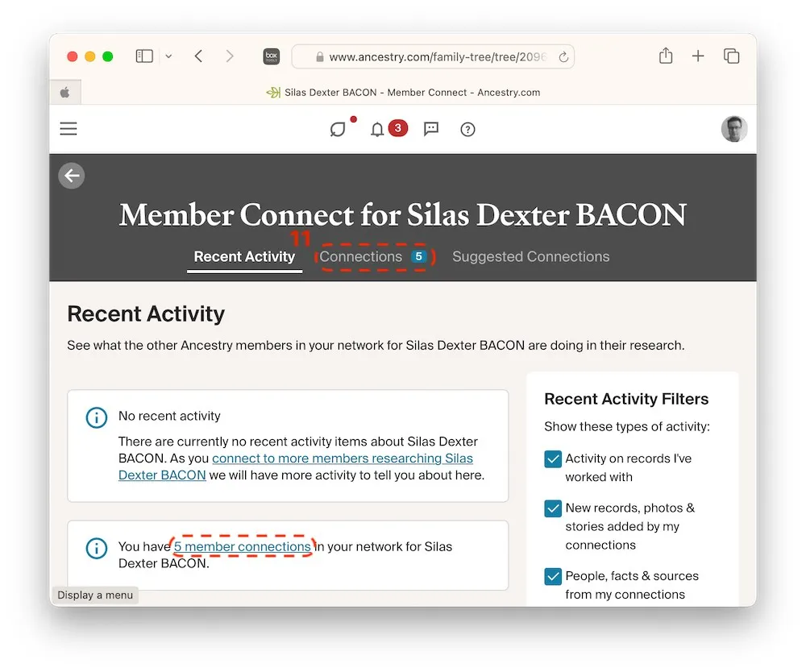
Task: Click the info icon beside member connections
Action: [96, 548]
